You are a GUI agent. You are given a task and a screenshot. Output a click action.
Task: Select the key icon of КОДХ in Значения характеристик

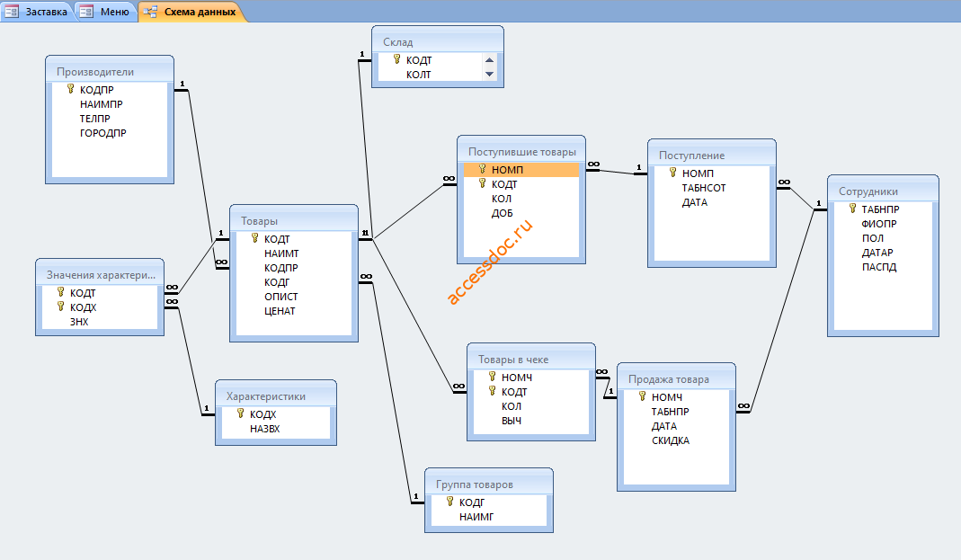(60, 307)
